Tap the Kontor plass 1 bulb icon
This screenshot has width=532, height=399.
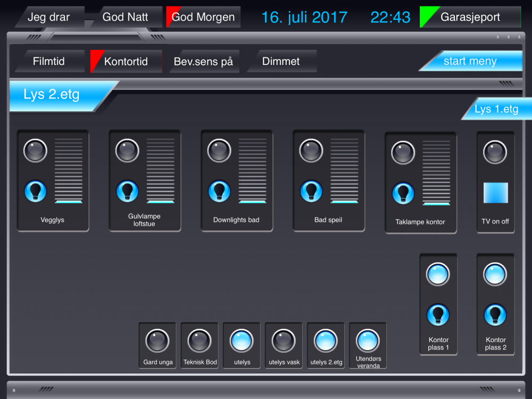(438, 315)
